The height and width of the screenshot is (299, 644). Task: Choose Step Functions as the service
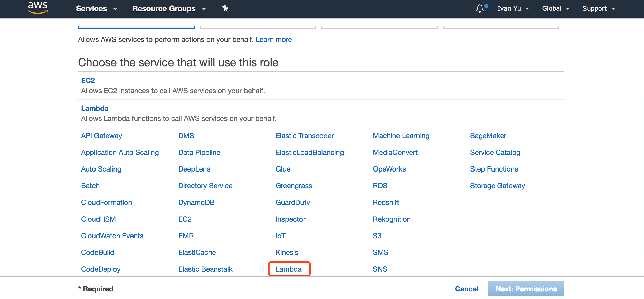click(494, 169)
